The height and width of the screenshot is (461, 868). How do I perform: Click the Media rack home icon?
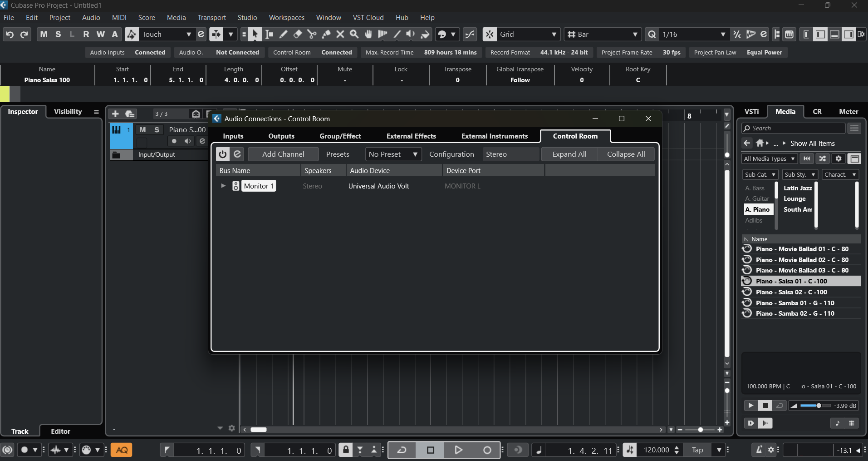click(x=760, y=144)
